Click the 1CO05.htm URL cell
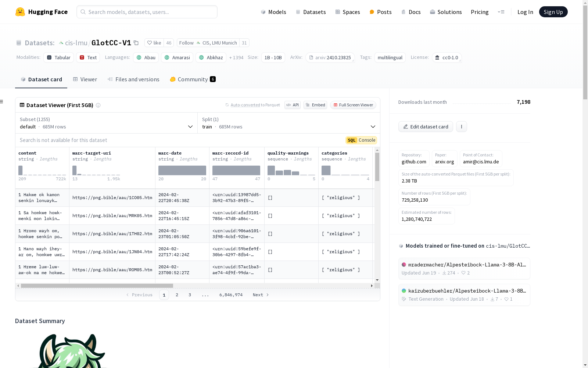The image size is (588, 368). 112,198
